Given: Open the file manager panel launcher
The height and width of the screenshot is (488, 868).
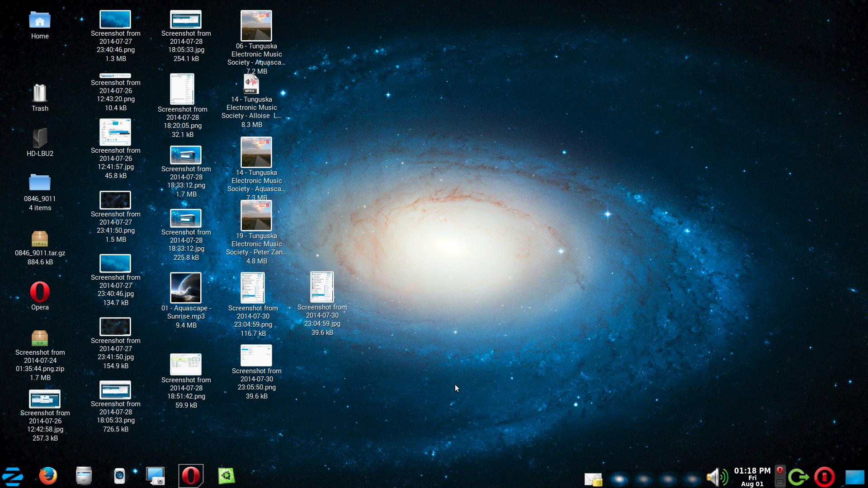Looking at the screenshot, I should pos(84,476).
